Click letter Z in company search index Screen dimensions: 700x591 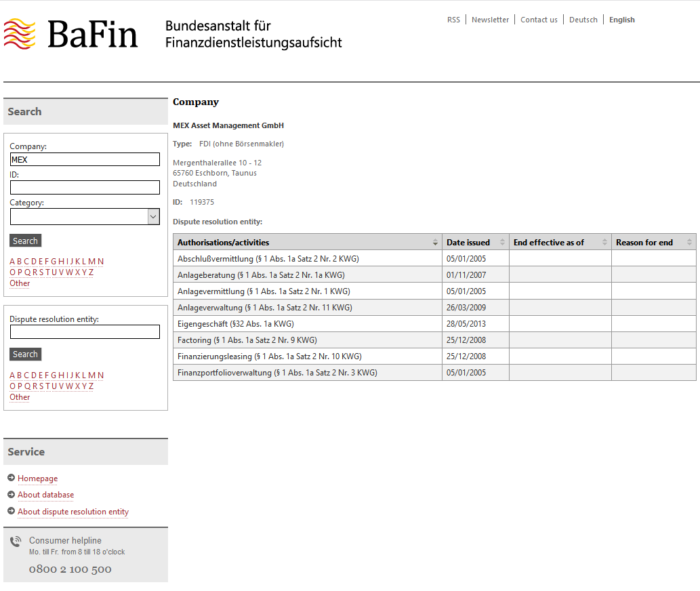pyautogui.click(x=91, y=272)
